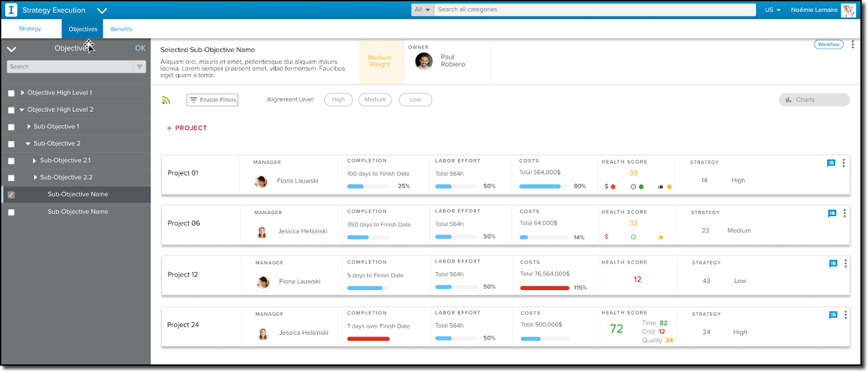Add a new project with + PROJECT
Screen dimensions: 868x372
(x=187, y=128)
